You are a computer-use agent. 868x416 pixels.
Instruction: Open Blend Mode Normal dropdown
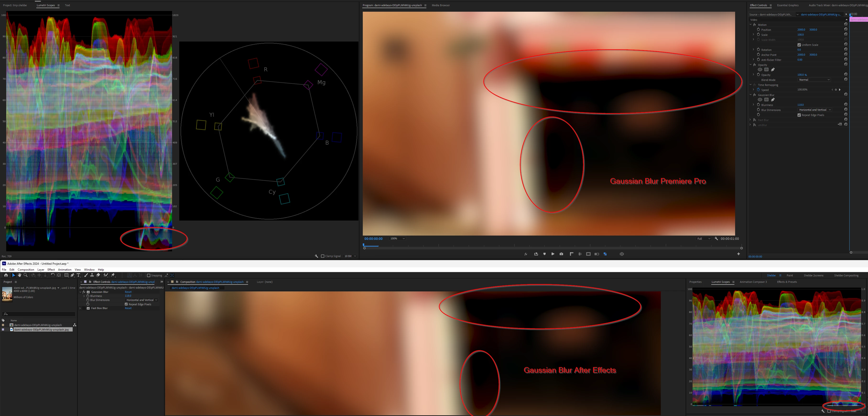click(x=814, y=80)
